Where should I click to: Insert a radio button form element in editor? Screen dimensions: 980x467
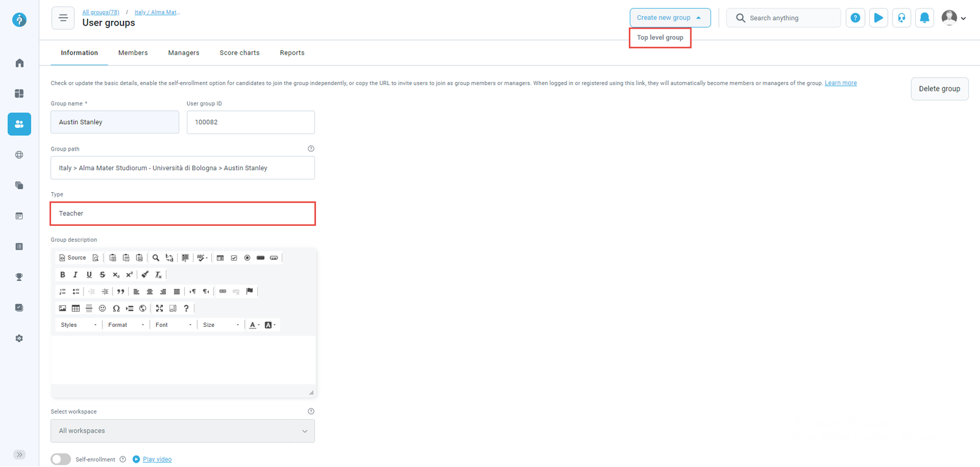247,258
